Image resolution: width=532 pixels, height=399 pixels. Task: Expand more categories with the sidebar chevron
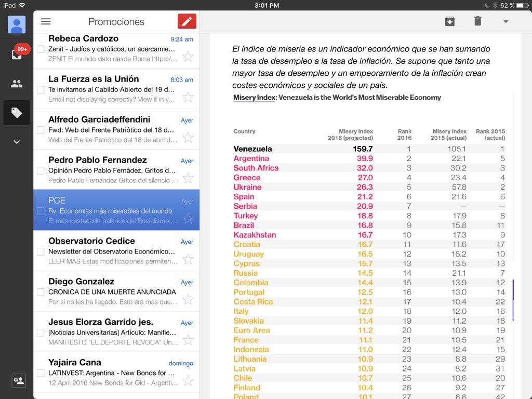tap(17, 142)
